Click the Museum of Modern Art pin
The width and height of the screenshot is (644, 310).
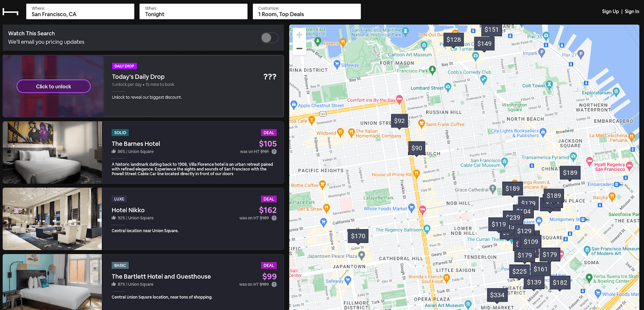coord(587,250)
